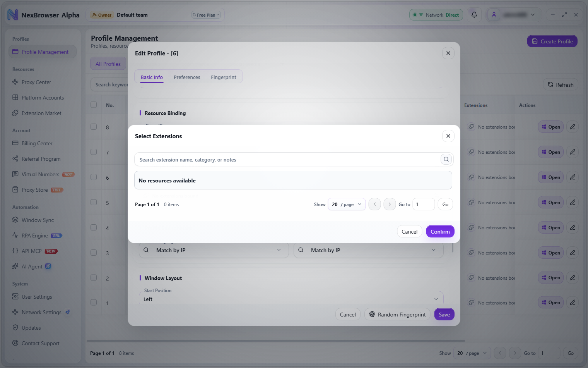Click Confirm in Select Extensions
This screenshot has height=368, width=588.
(x=440, y=232)
